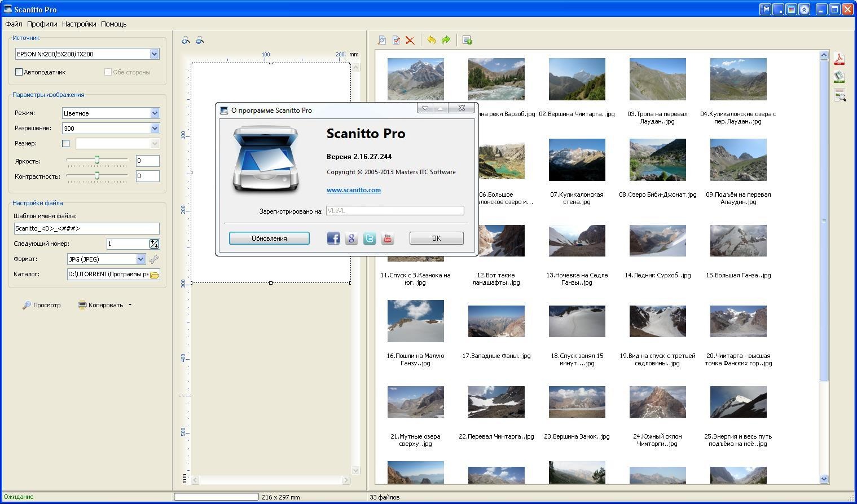Rotate image with the green right arrow
The height and width of the screenshot is (504, 857).
tap(446, 40)
